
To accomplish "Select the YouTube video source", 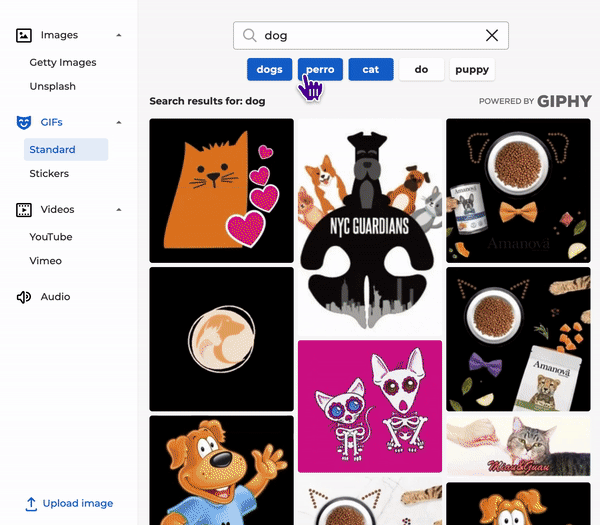I will (x=51, y=237).
